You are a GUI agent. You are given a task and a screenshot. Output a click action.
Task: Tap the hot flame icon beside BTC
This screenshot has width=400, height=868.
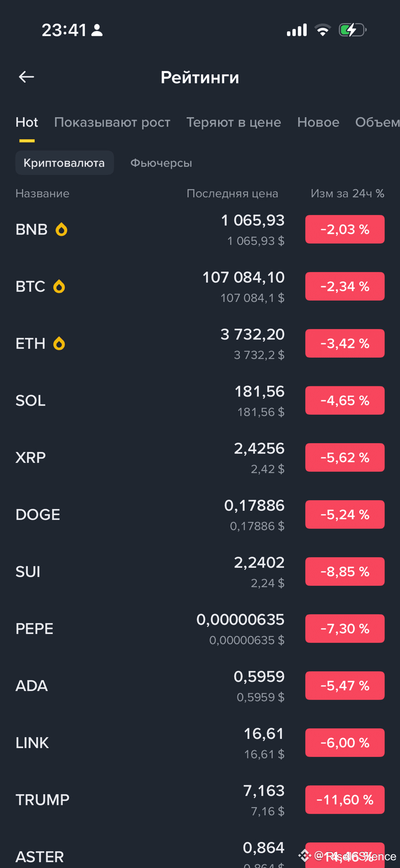[x=59, y=287]
